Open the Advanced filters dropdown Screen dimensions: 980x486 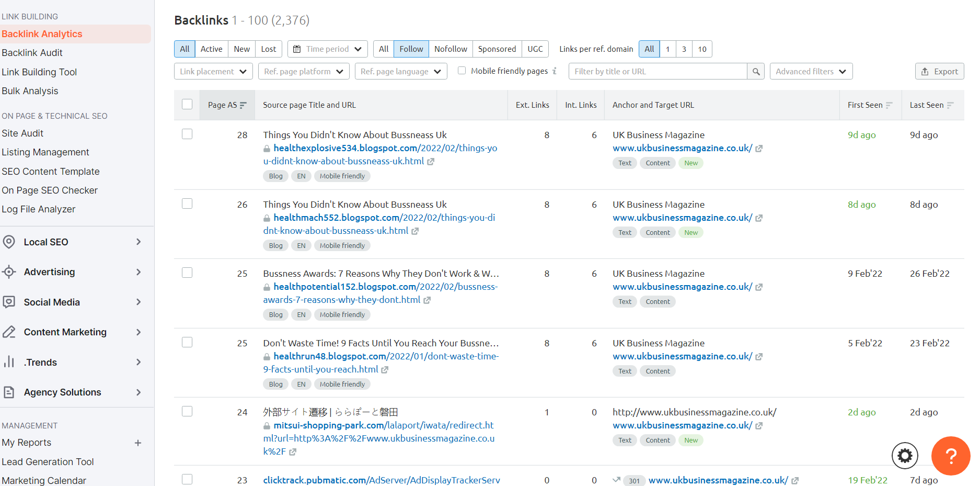pyautogui.click(x=811, y=72)
